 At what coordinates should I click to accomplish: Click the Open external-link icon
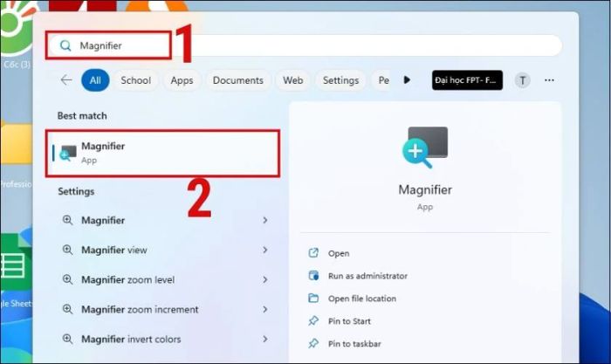[x=313, y=253]
